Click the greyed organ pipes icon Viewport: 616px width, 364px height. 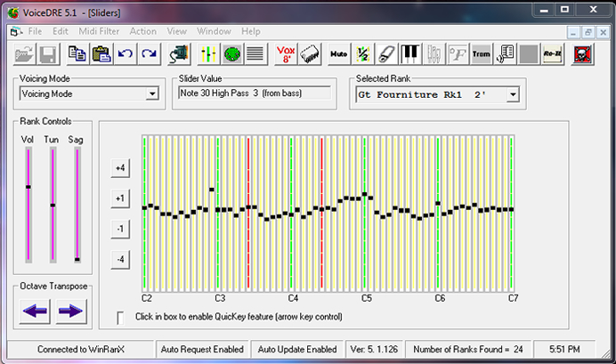coord(434,54)
